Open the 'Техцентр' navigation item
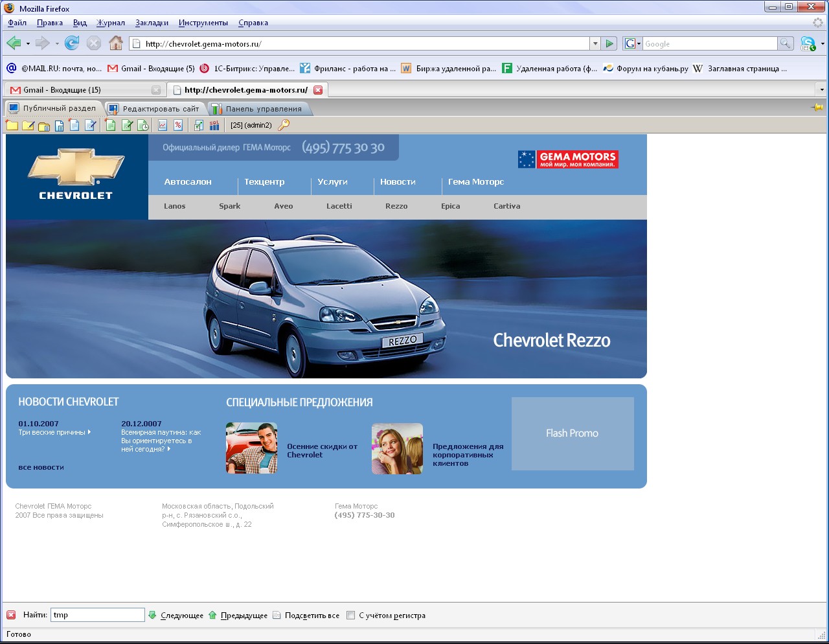The width and height of the screenshot is (829, 644). [x=264, y=182]
